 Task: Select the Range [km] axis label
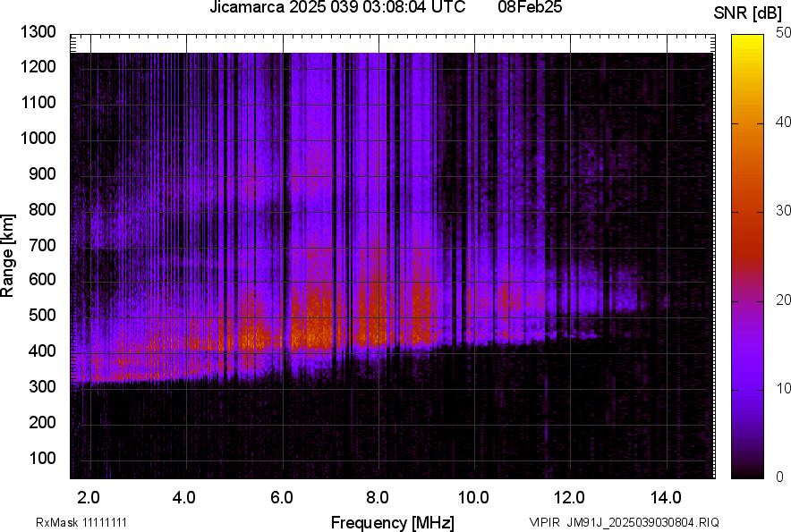pyautogui.click(x=8, y=255)
